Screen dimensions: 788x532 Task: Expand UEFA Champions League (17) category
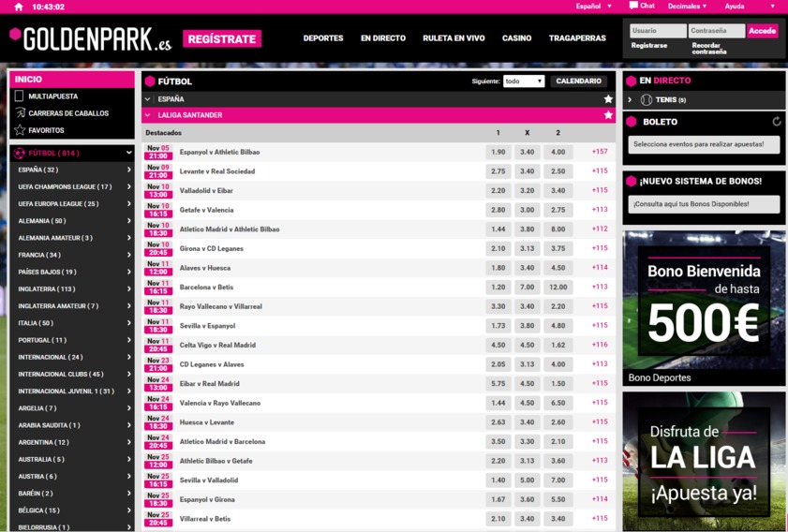click(72, 187)
